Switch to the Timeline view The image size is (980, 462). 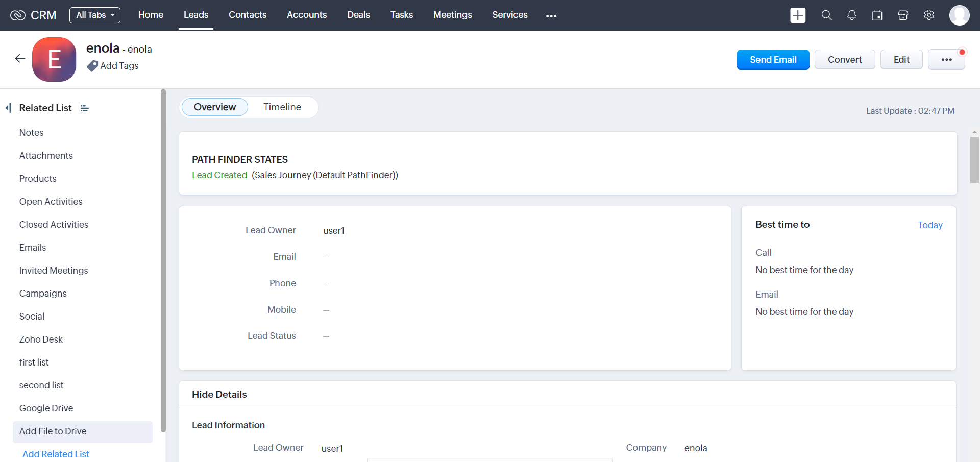[282, 107]
